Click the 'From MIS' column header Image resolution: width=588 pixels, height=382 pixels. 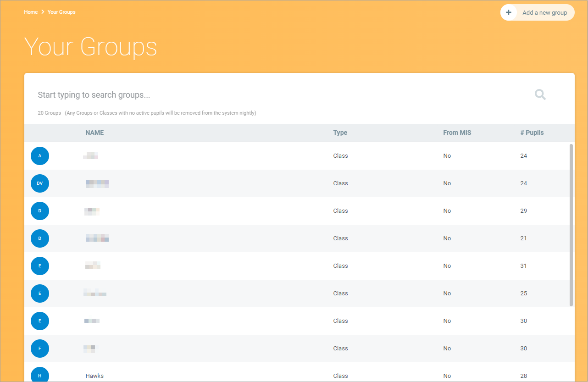coord(457,133)
